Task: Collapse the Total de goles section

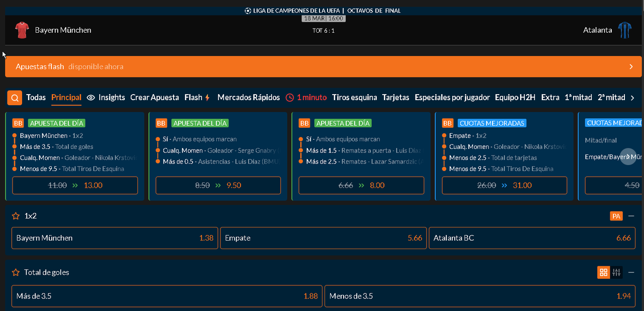Action: [631, 272]
